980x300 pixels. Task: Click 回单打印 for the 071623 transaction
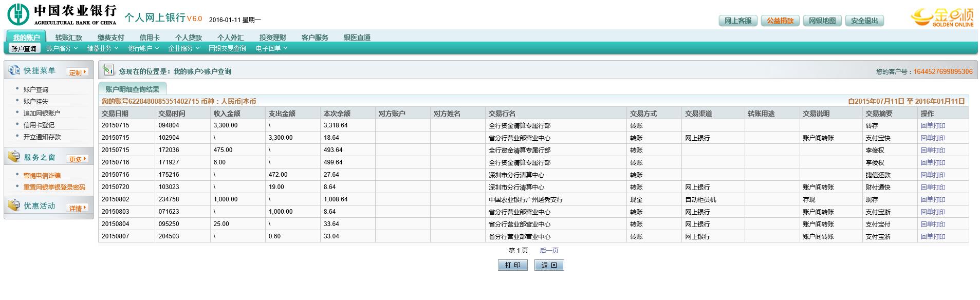(x=933, y=212)
